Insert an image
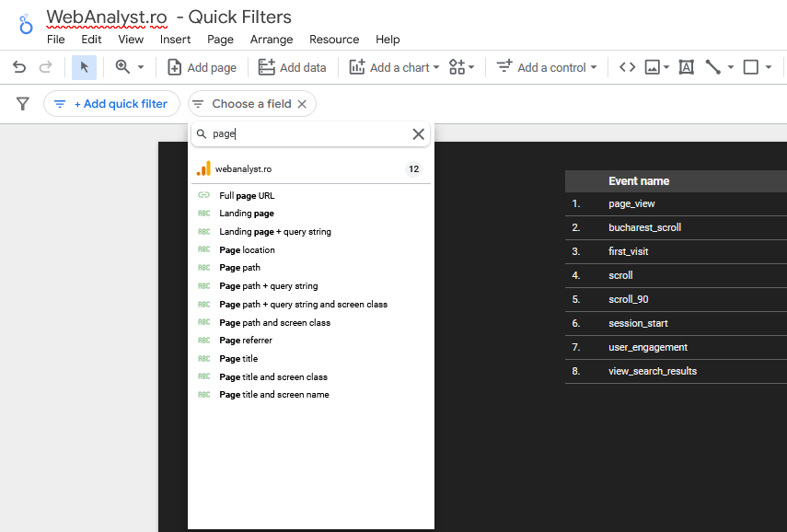The height and width of the screenshot is (532, 787). pyautogui.click(x=652, y=67)
